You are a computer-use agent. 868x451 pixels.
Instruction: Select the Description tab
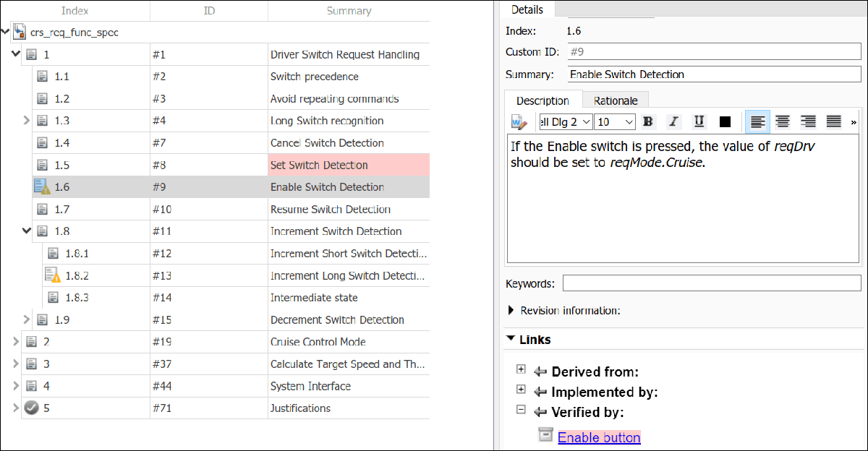(x=542, y=100)
